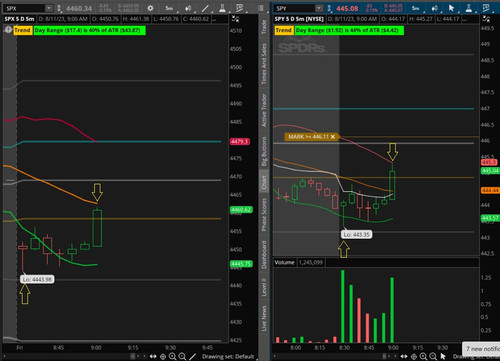This screenshot has width=500, height=361.
Task: Select pointer drawing tool in SPY toolbar
Action: (452, 8)
